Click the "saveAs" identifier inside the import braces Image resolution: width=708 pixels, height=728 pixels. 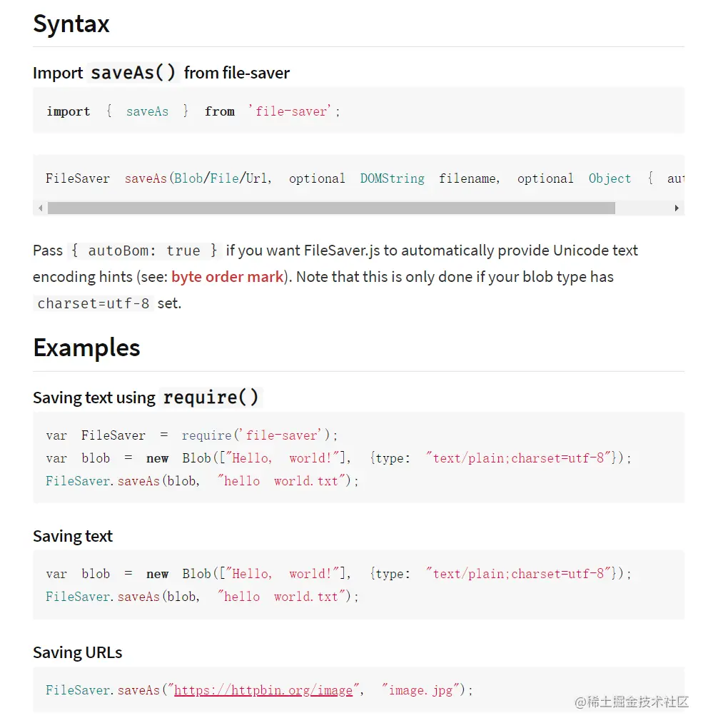[x=147, y=111]
